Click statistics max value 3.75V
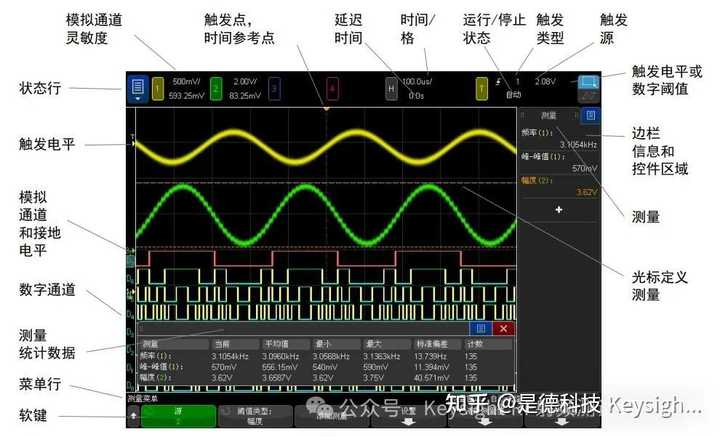This screenshot has height=437, width=720. click(373, 378)
